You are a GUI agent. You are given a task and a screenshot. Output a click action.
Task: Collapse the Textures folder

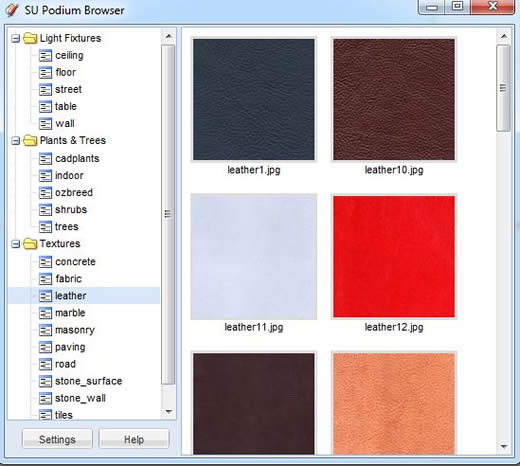click(x=15, y=244)
